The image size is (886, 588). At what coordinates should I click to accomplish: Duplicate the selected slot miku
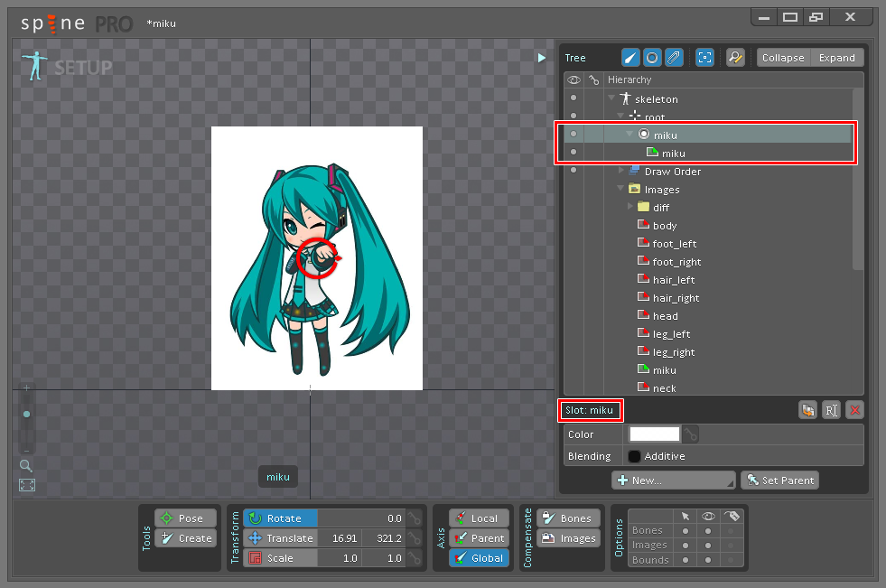point(808,410)
